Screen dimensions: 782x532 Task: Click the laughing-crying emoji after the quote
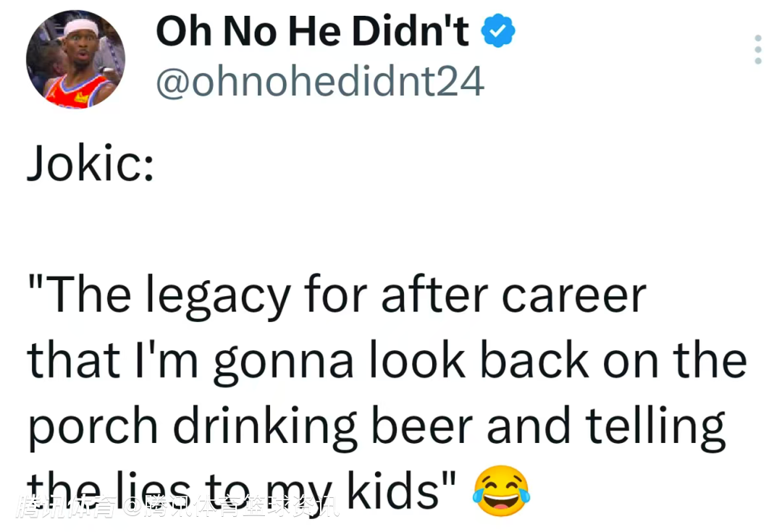[x=501, y=491]
